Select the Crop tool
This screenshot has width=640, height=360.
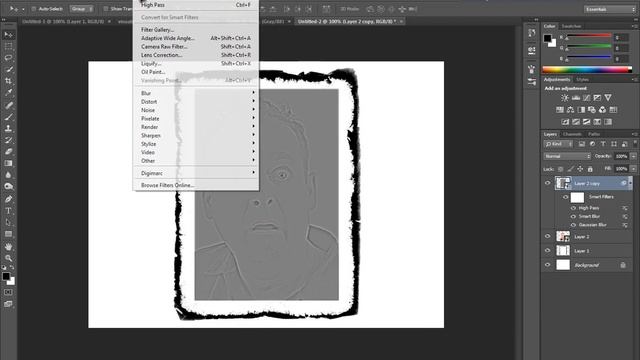[8, 81]
